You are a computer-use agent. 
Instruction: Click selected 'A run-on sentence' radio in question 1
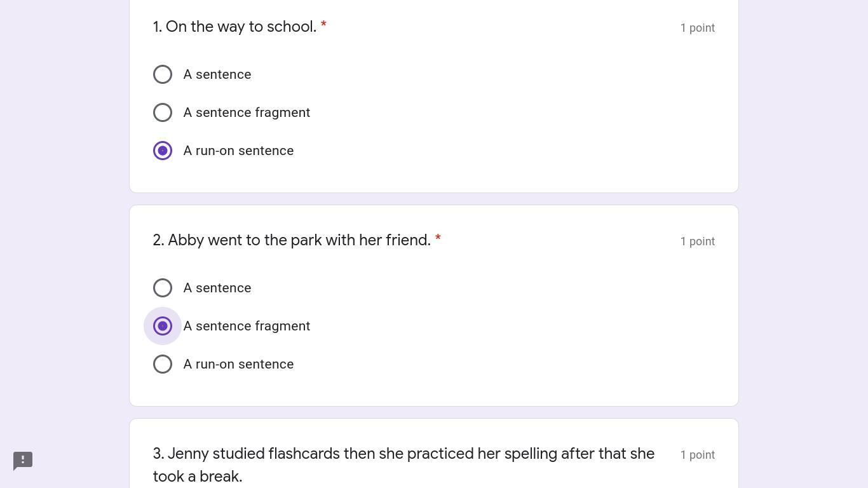coord(163,151)
